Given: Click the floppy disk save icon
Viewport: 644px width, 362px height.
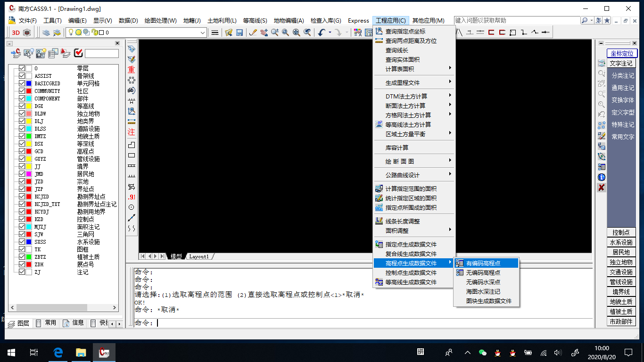Looking at the screenshot, I should pos(239,33).
